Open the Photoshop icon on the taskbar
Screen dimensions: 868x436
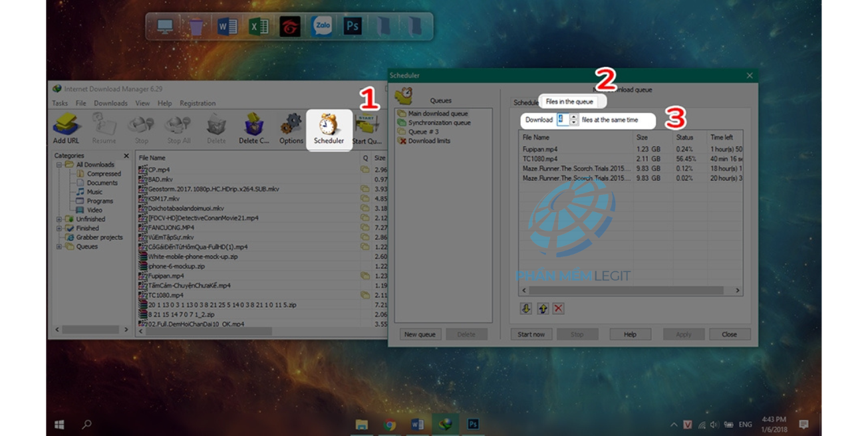(x=474, y=424)
